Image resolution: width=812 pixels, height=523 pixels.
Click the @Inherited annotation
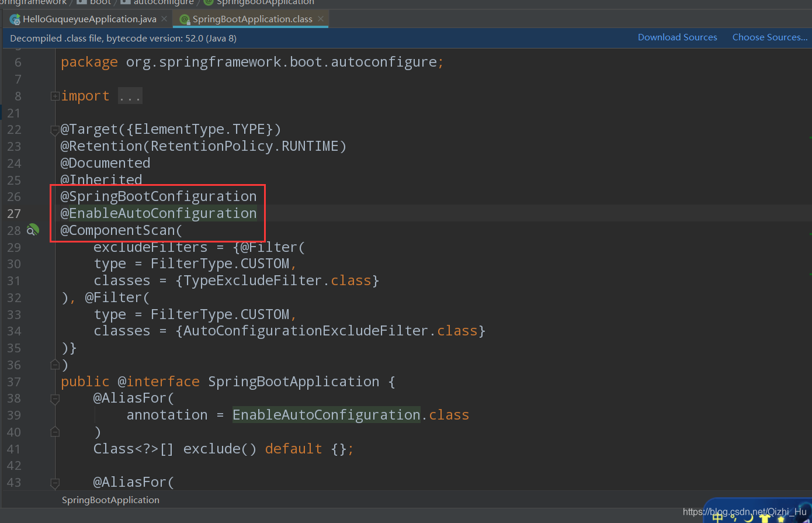pos(102,180)
